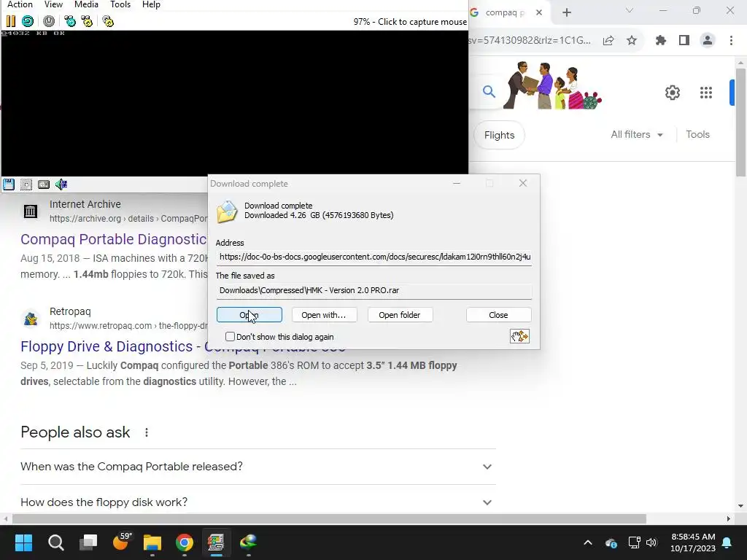Click the Google doodle image

coord(553,86)
